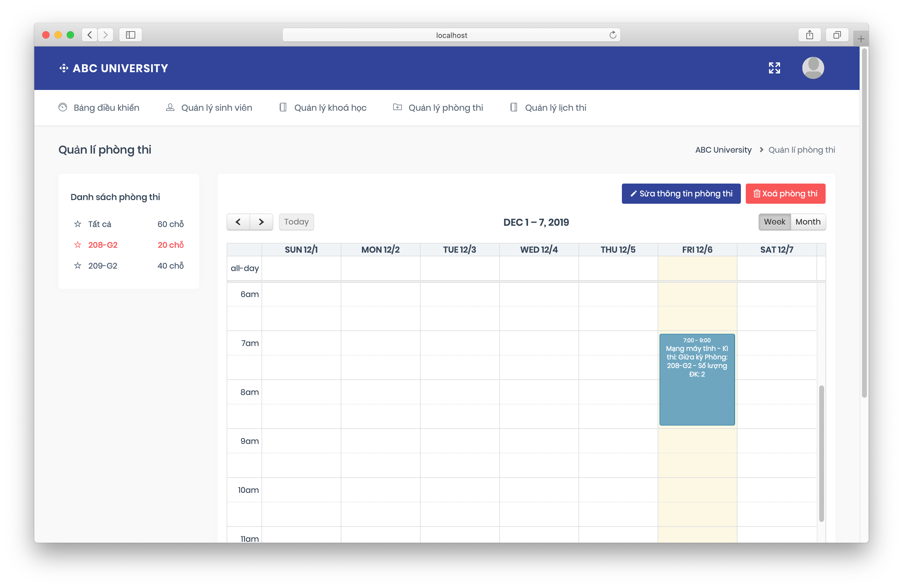The width and height of the screenshot is (903, 588).
Task: Open the user avatar profile menu
Action: click(813, 68)
